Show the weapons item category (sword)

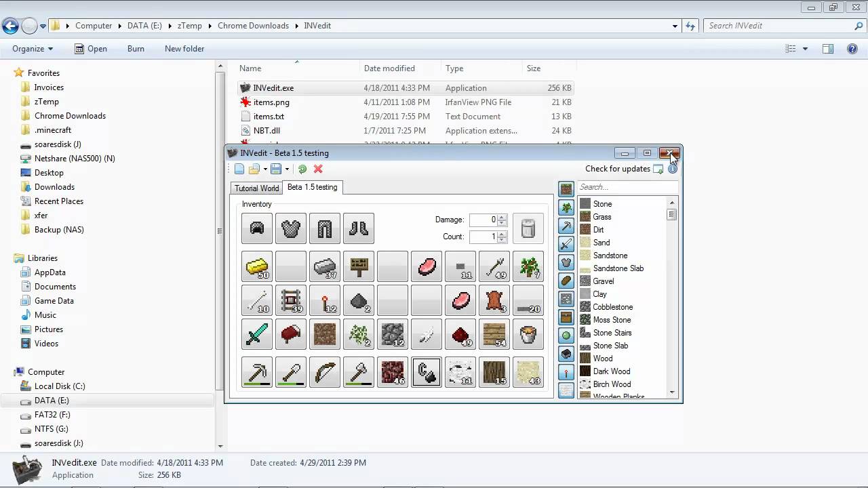(566, 244)
